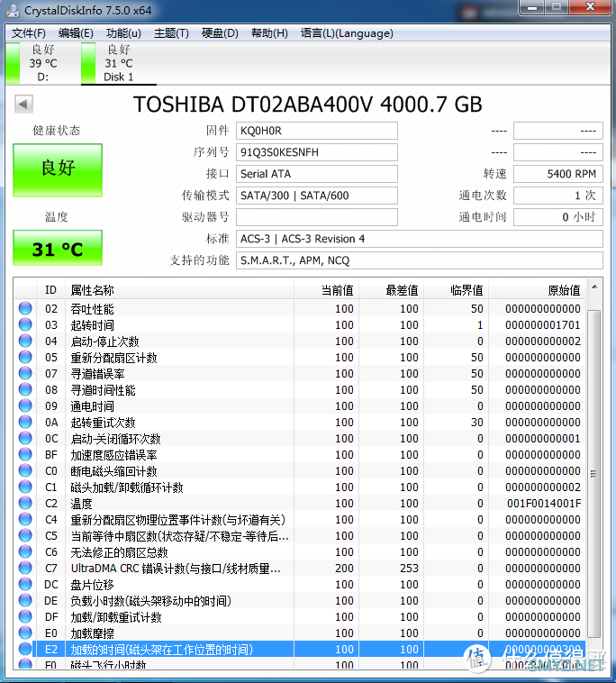Select the 起转时间 attribute row
The image size is (616, 683).
300,324
